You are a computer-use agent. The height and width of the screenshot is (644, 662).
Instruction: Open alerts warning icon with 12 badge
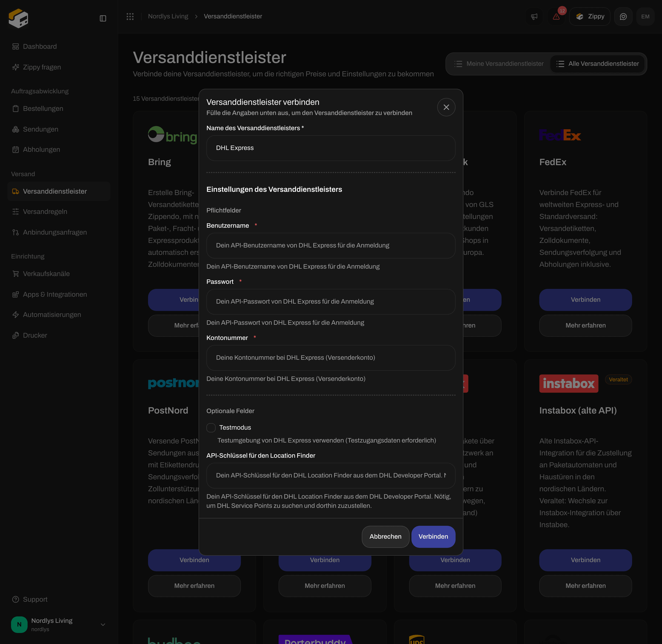pos(556,17)
